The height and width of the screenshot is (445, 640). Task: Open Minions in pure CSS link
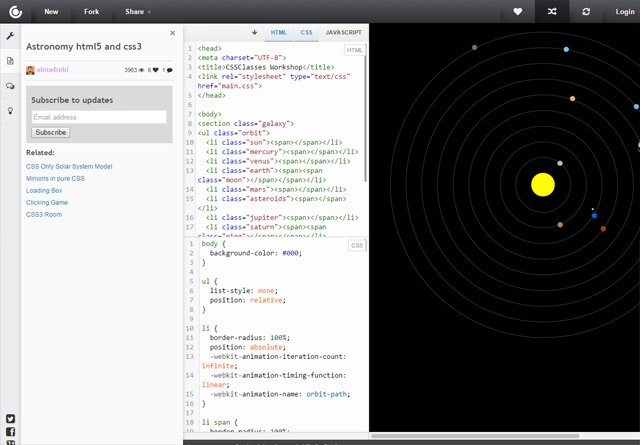[x=56, y=178]
